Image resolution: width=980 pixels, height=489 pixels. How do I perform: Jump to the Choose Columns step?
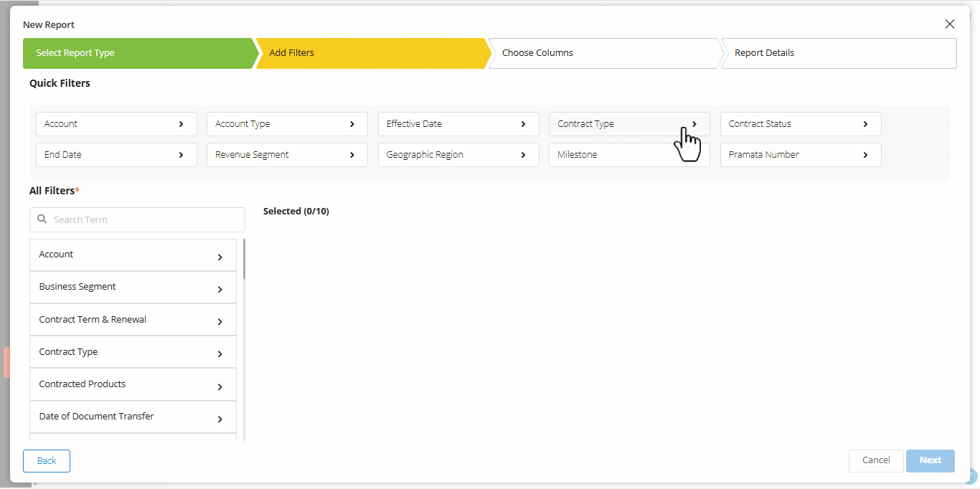pyautogui.click(x=606, y=53)
